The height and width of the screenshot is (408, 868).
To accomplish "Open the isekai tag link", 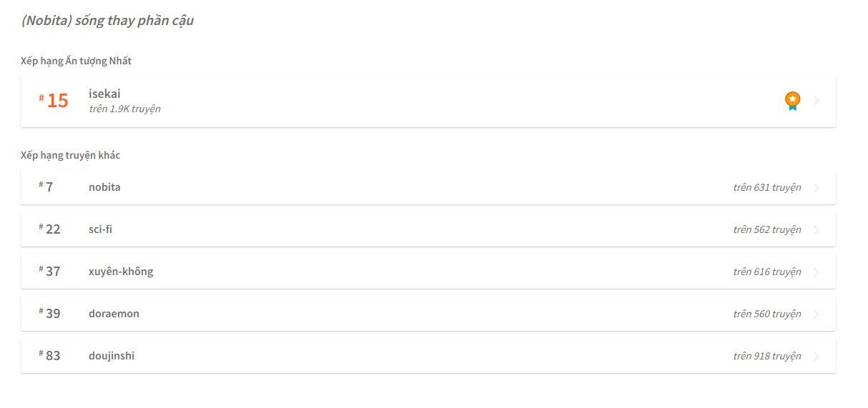I will pos(104,94).
